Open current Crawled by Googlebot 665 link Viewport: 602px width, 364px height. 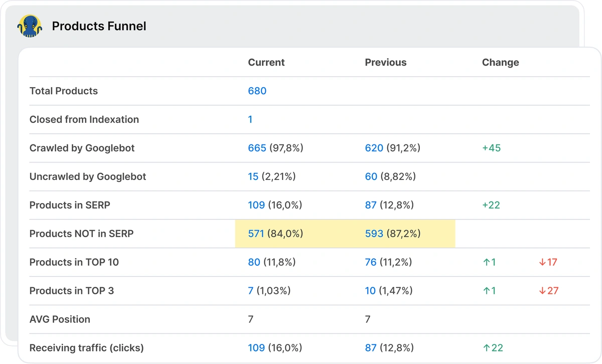pos(257,148)
